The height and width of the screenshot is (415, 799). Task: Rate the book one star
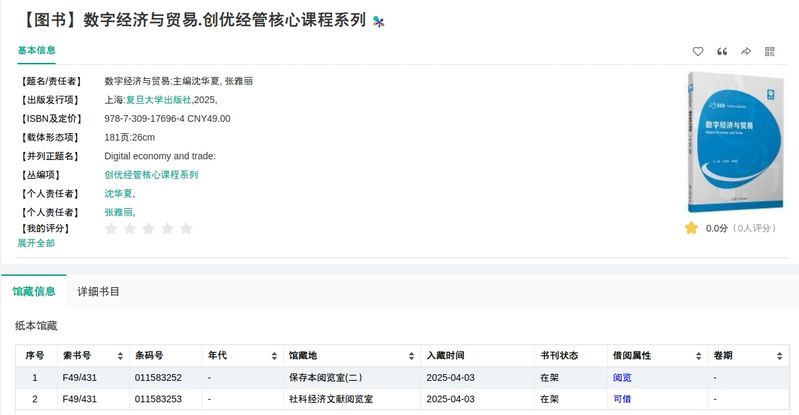tap(111, 229)
